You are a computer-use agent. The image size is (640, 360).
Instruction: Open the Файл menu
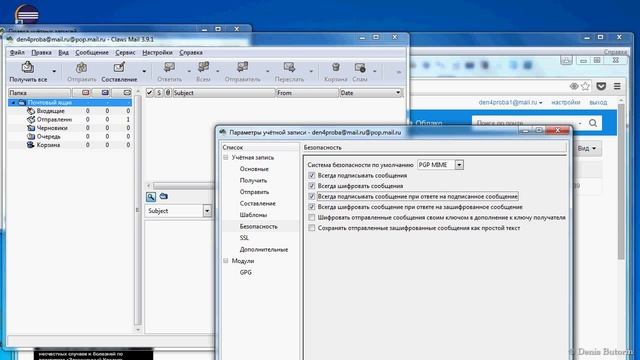tap(17, 53)
